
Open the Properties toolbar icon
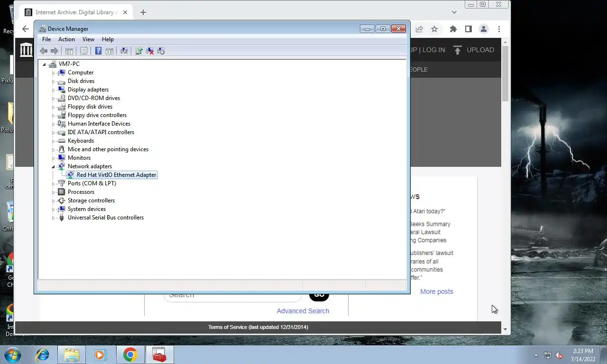pos(83,51)
